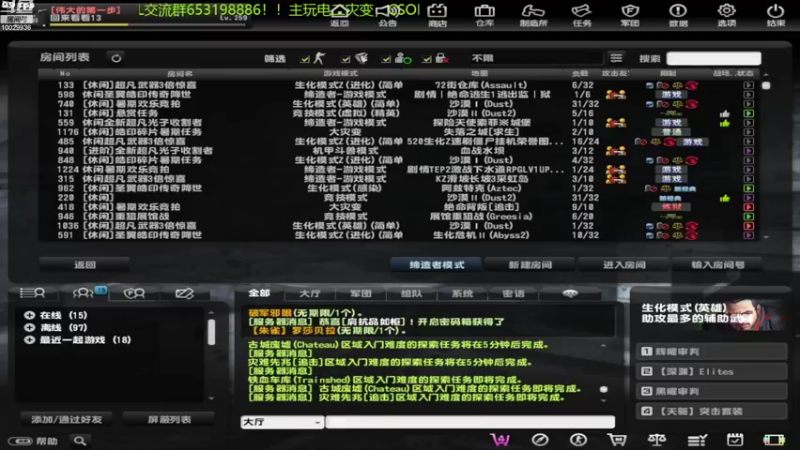This screenshot has height=450, width=800.
Task: Open the 返回 home icon in top bar
Action: [339, 14]
